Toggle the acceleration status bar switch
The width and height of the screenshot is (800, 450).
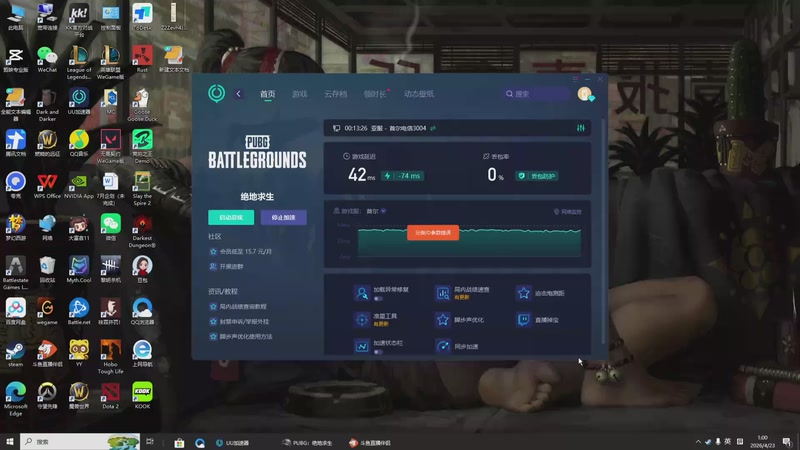pyautogui.click(x=378, y=352)
